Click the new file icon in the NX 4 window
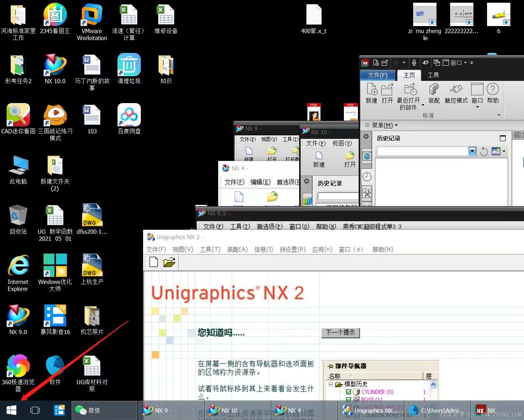The width and height of the screenshot is (524, 420). [x=239, y=197]
